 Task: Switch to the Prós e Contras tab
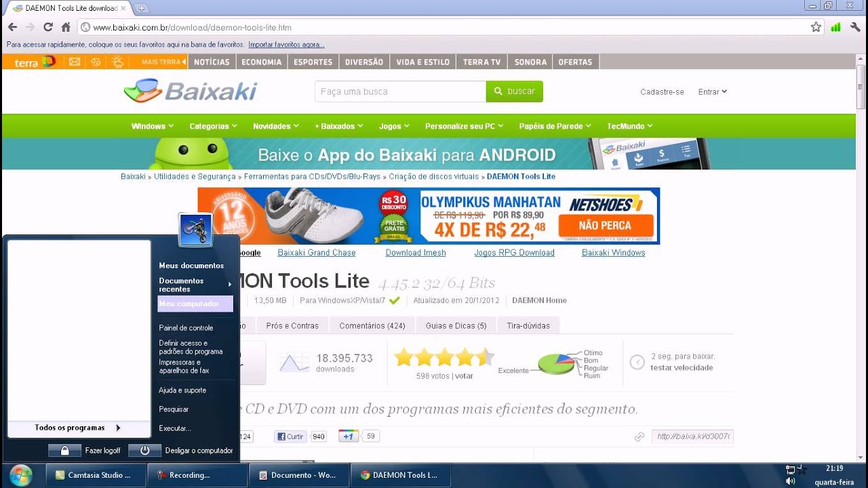(292, 325)
